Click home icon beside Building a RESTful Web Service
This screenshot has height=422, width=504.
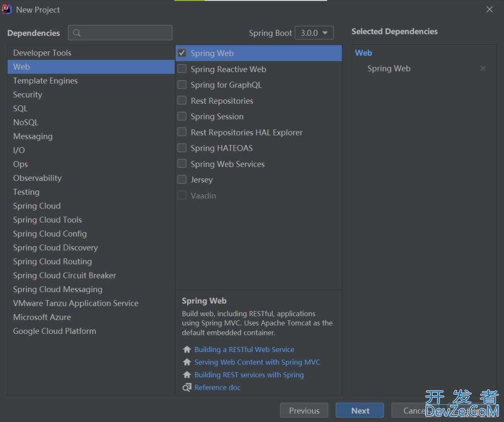tap(187, 349)
